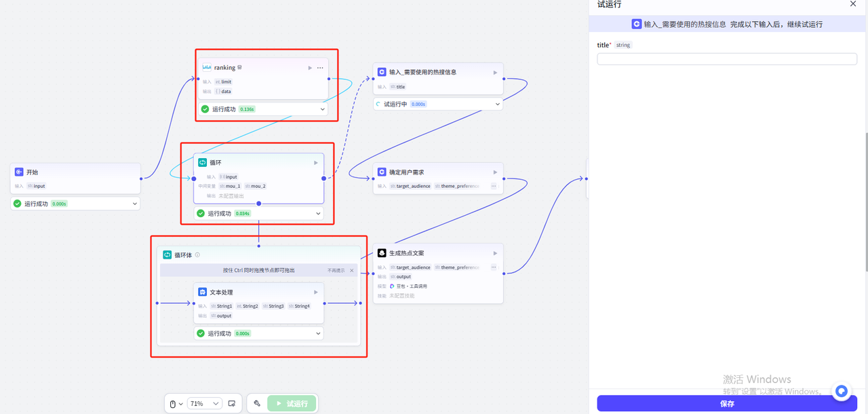Click the 保存 button in test run panel

pos(727,404)
